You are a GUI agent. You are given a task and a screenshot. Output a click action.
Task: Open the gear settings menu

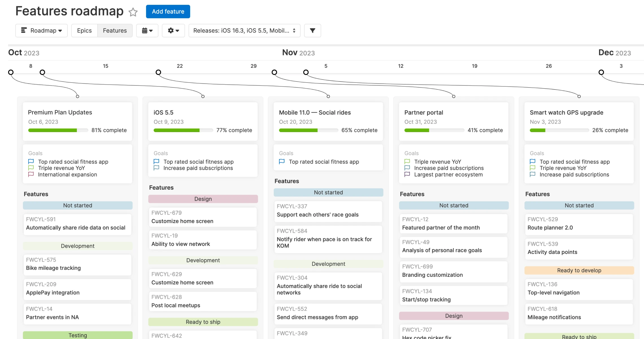click(173, 31)
